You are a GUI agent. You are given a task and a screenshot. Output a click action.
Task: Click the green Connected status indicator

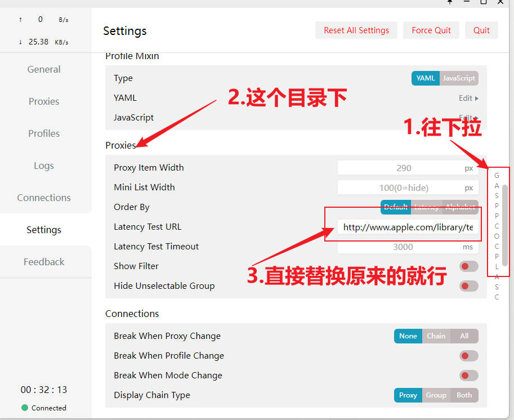click(25, 408)
